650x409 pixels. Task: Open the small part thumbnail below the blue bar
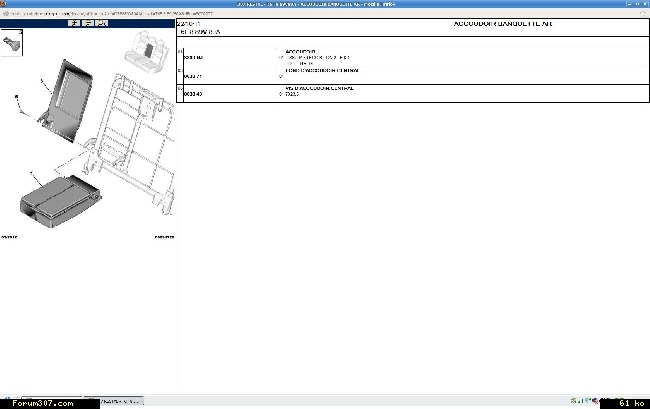[12, 43]
